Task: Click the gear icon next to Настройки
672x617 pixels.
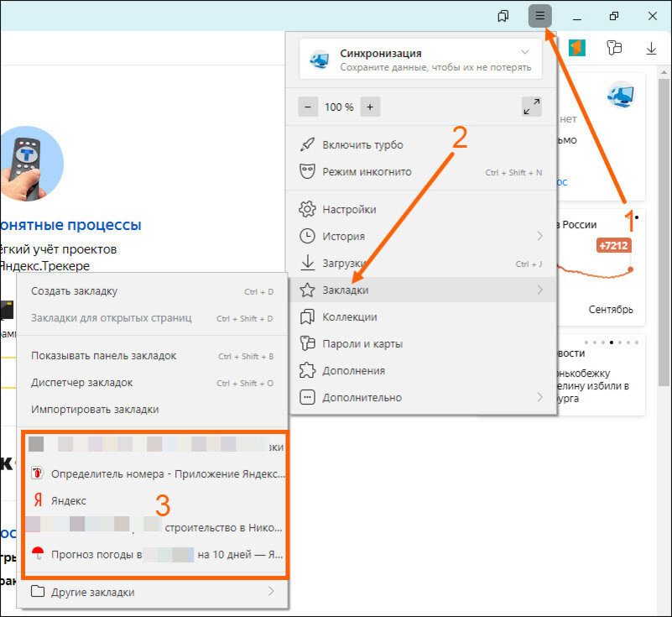Action: point(307,209)
